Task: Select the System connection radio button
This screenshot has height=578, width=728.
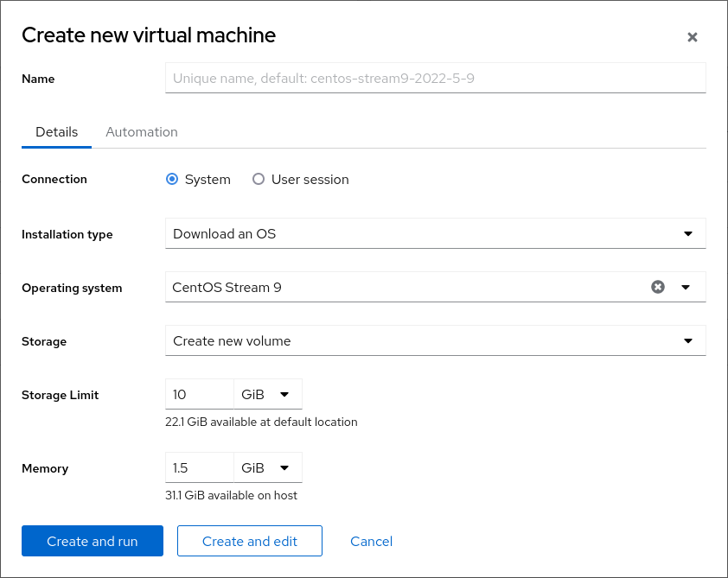Action: point(172,180)
